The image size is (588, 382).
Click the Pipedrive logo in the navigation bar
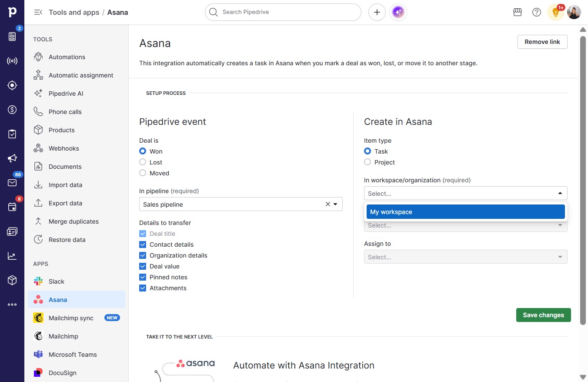click(12, 12)
